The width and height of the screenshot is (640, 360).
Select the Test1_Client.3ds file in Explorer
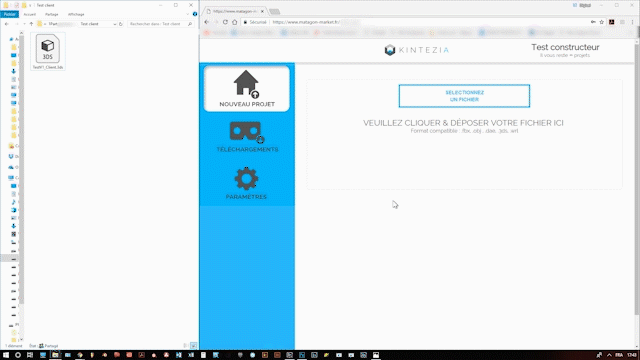tap(48, 52)
